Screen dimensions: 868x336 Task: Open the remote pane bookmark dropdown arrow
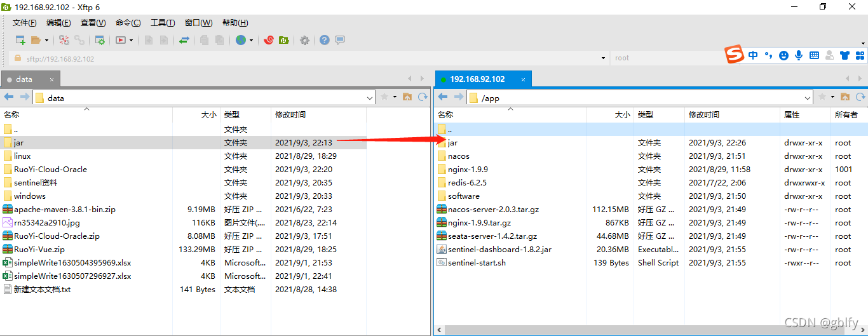[x=832, y=97]
